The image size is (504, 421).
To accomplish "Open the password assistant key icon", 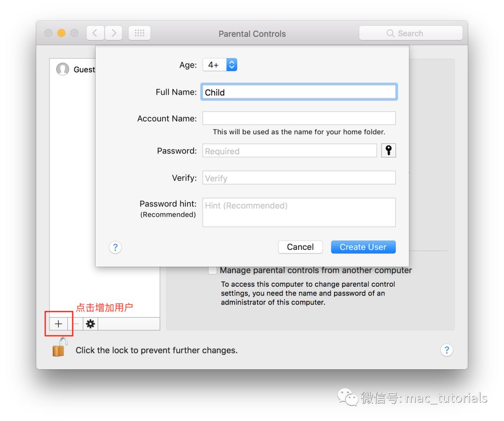I will pos(388,151).
